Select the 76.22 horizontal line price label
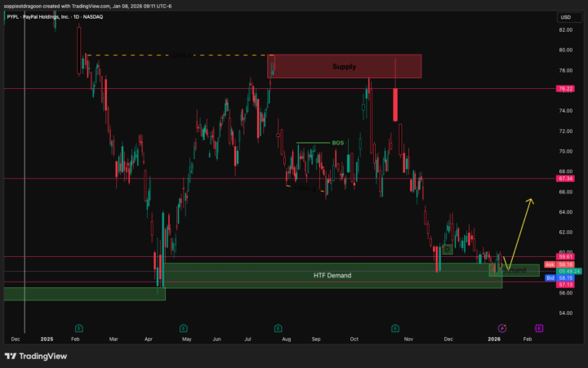This screenshot has width=588, height=368. (565, 89)
